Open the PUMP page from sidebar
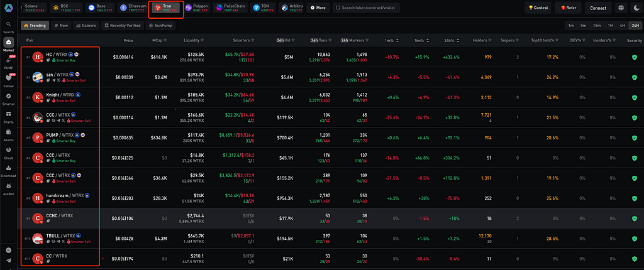This screenshot has width=644, height=270. [x=9, y=63]
